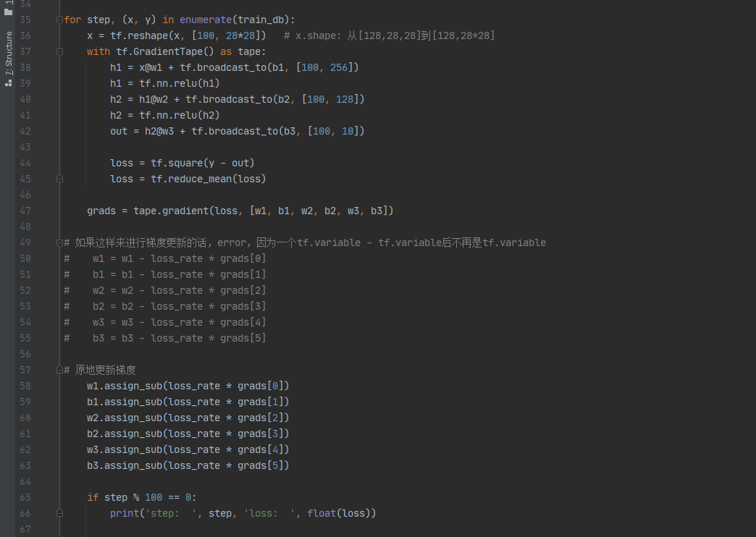756x537 pixels.
Task: Click tape.gradient on line 47
Action: coord(165,211)
